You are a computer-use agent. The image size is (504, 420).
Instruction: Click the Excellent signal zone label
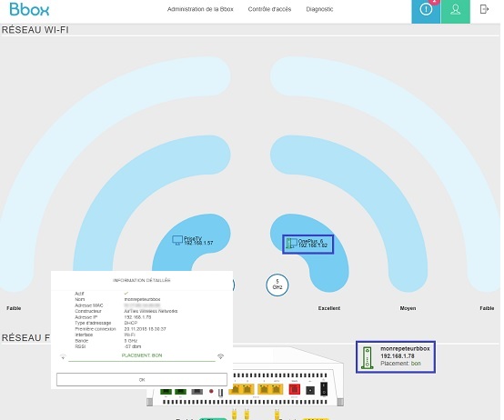point(328,308)
